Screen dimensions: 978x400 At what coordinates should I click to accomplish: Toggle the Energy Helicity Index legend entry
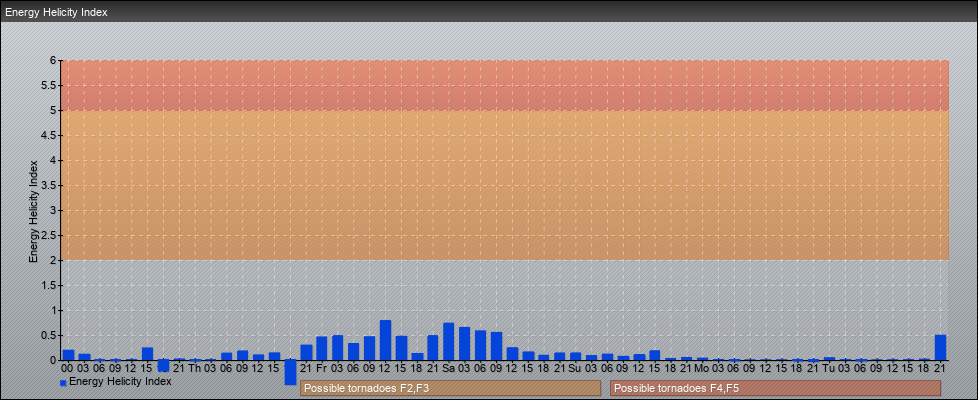(x=115, y=381)
